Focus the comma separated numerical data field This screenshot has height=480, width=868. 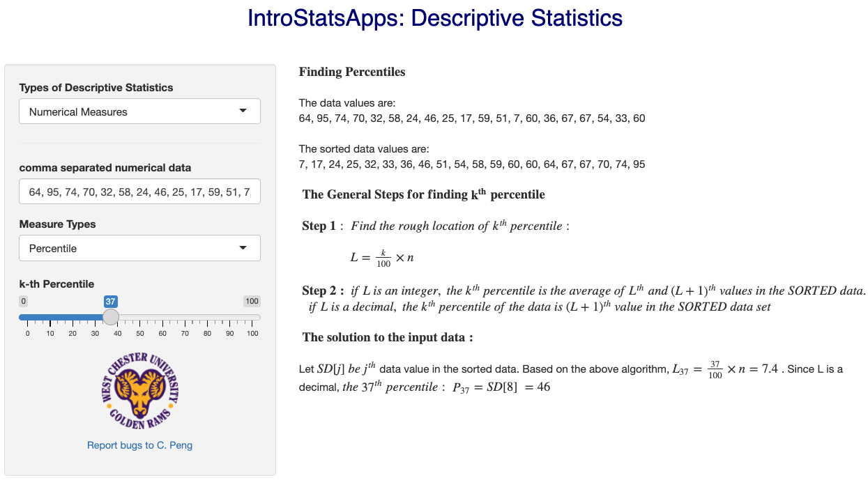(139, 192)
